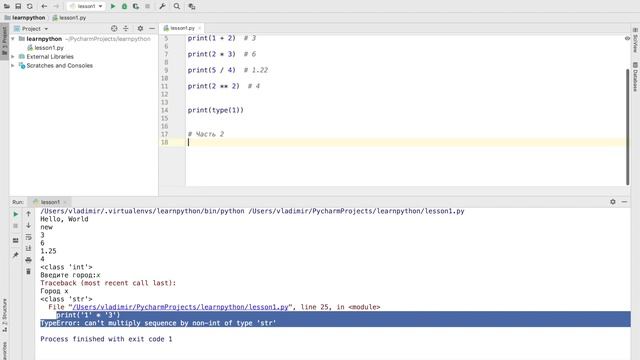Start debugging with the green bug icon
Image resolution: width=640 pixels, height=360 pixels.
(124, 6)
